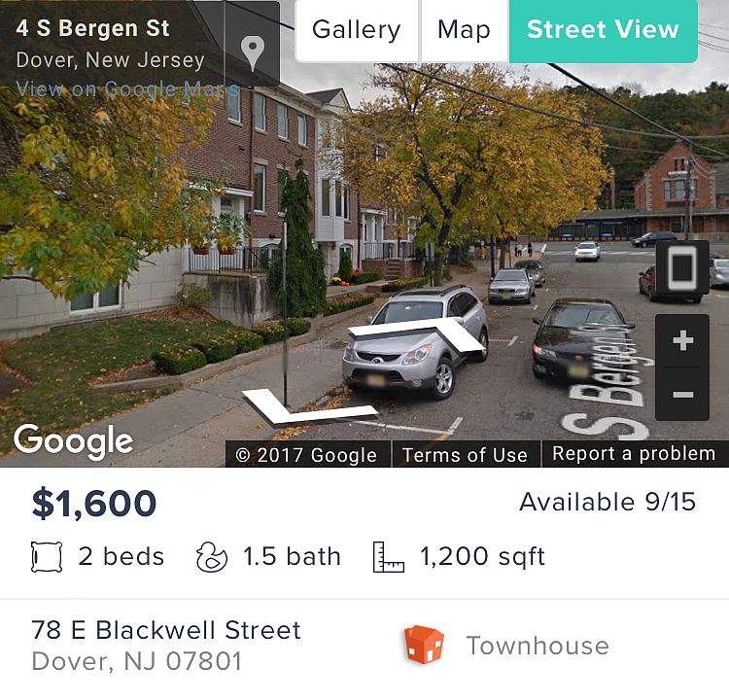Image resolution: width=729 pixels, height=700 pixels.
Task: Zoom out with the minus button
Action: point(682,395)
